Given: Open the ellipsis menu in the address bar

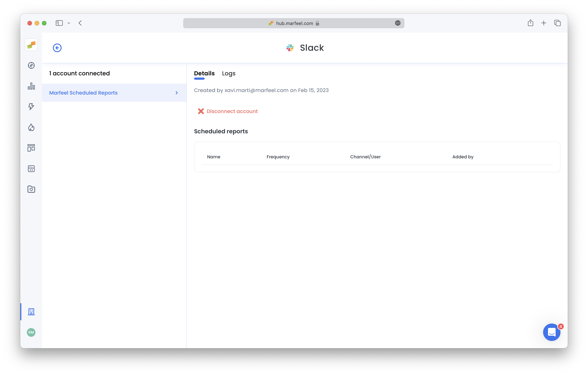Looking at the screenshot, I should coord(398,23).
